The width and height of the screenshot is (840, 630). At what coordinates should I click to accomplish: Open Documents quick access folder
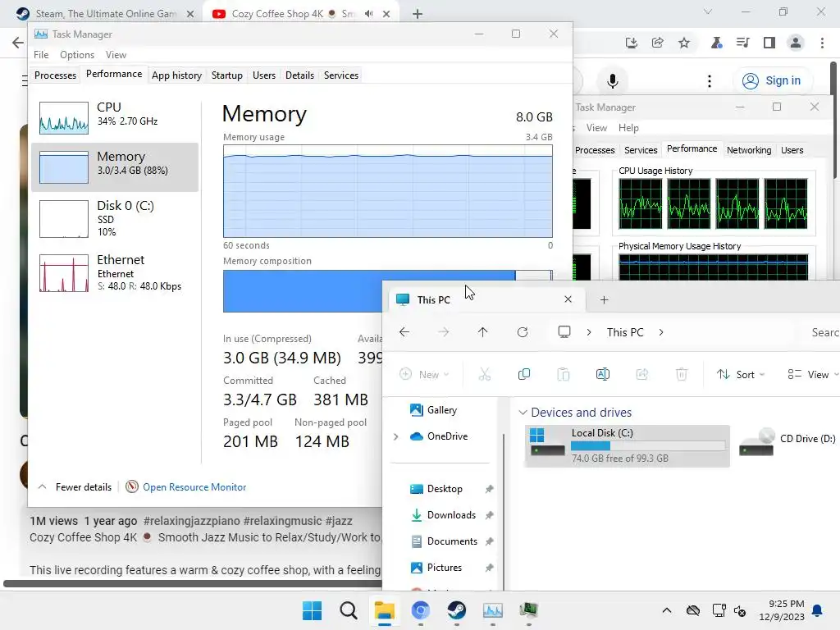tap(452, 541)
